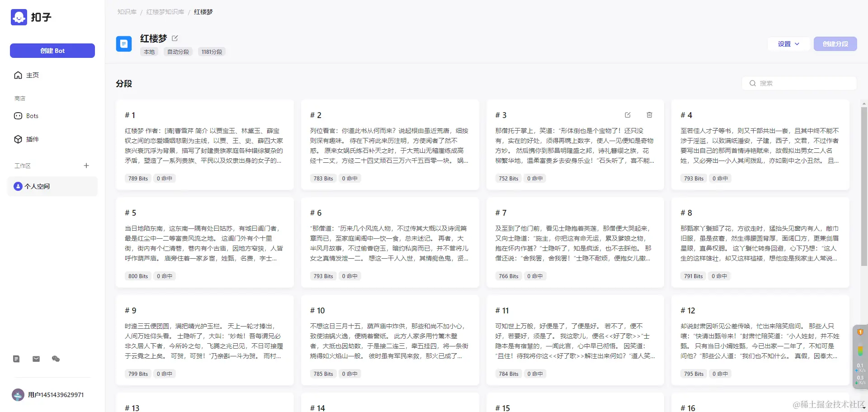Click the blue document icon beside 红楼梦
The width and height of the screenshot is (868, 412).
(x=124, y=44)
